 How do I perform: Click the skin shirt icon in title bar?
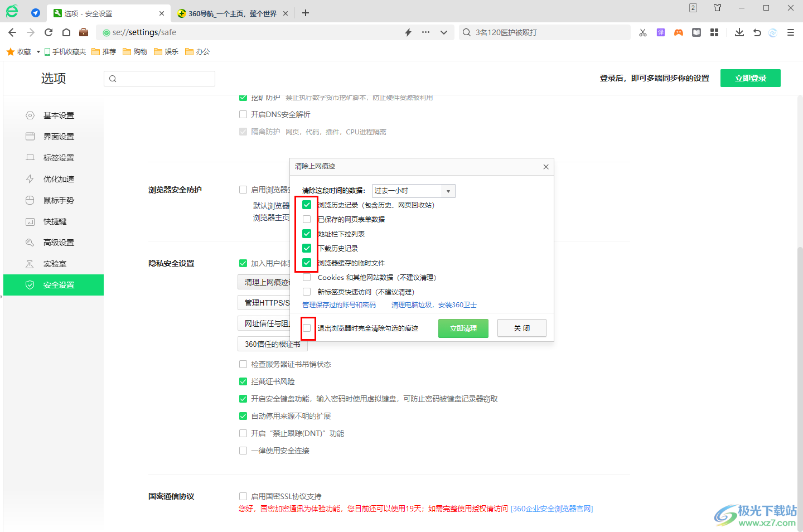click(718, 8)
